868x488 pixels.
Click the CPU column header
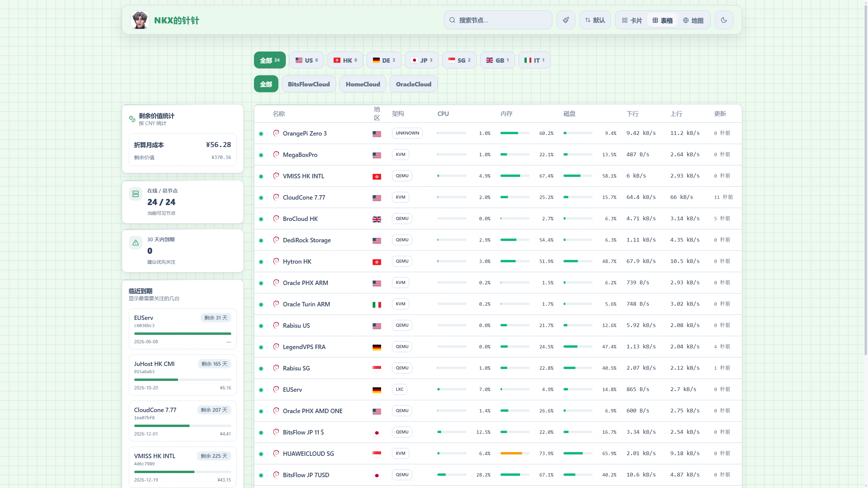coord(443,114)
